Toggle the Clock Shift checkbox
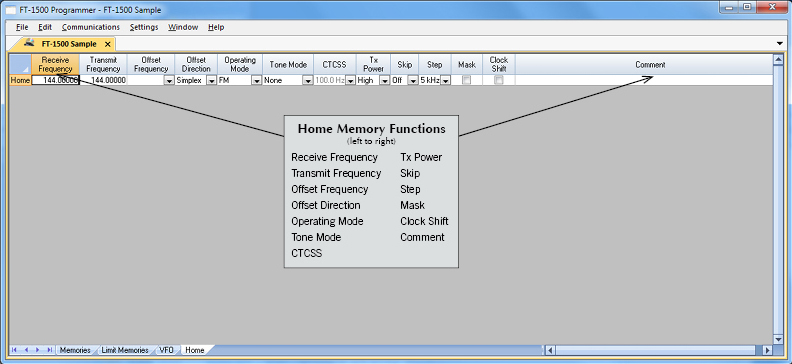This screenshot has height=364, width=792. point(499,80)
